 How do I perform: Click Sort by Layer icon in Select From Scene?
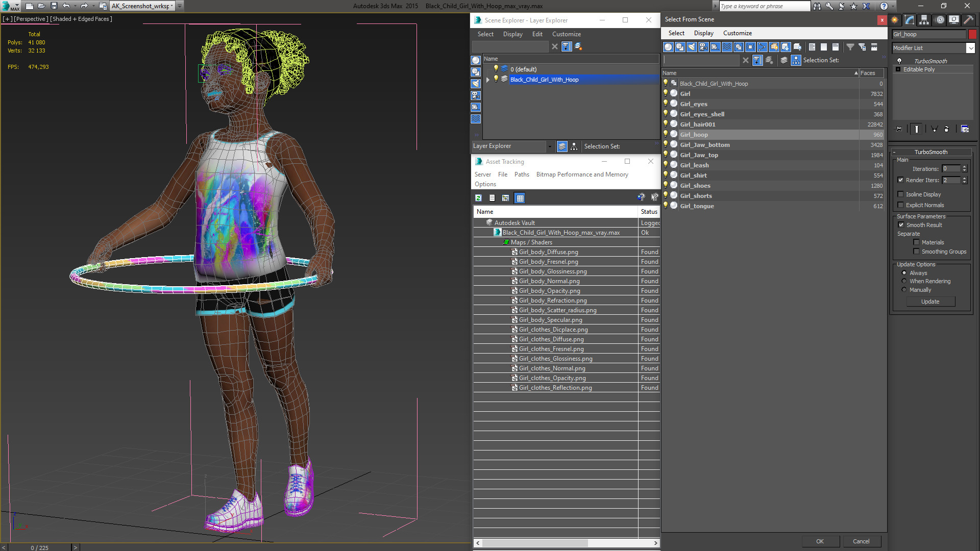tap(784, 60)
